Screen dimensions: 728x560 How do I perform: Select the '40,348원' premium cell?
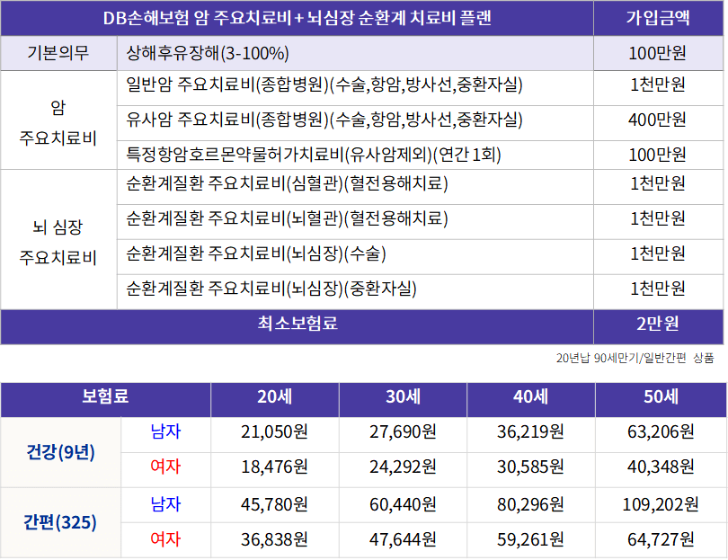click(x=661, y=467)
